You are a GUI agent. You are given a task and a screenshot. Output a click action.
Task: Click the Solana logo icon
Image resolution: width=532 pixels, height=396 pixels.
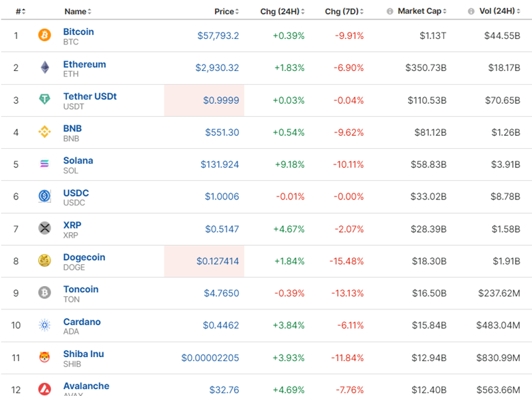[x=44, y=164]
